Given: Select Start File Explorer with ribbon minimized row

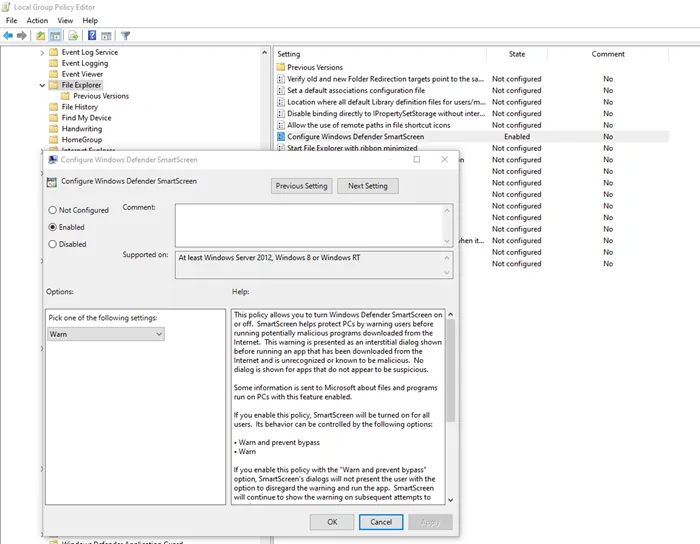Looking at the screenshot, I should pos(472,148).
